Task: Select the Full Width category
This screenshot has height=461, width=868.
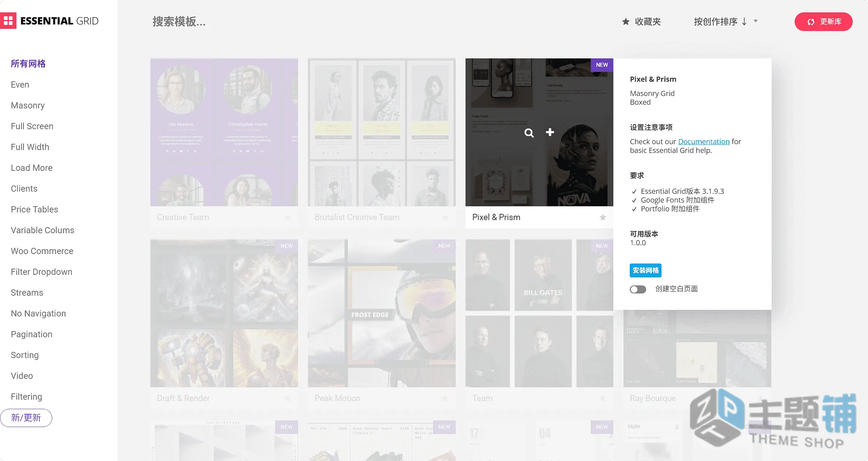Action: click(x=30, y=147)
